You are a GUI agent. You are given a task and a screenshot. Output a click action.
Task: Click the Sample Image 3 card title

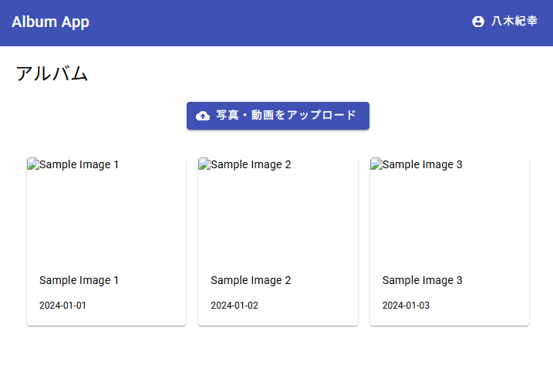pos(423,280)
